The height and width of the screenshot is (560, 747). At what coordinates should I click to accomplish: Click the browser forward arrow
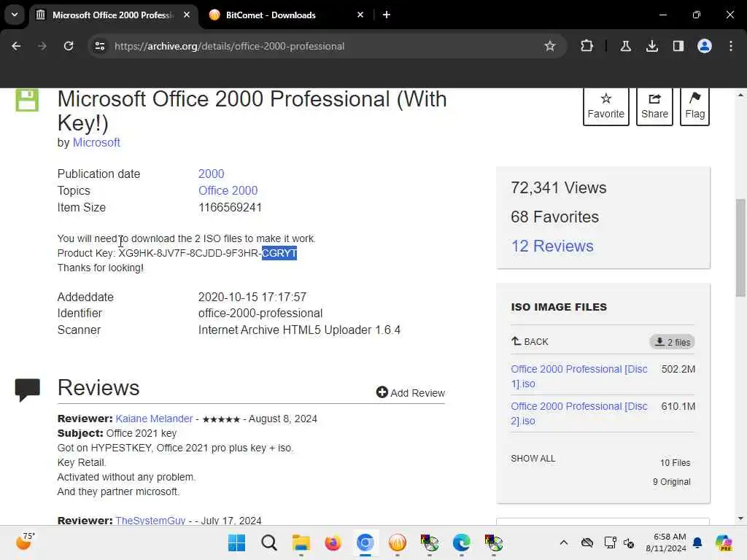pyautogui.click(x=42, y=46)
